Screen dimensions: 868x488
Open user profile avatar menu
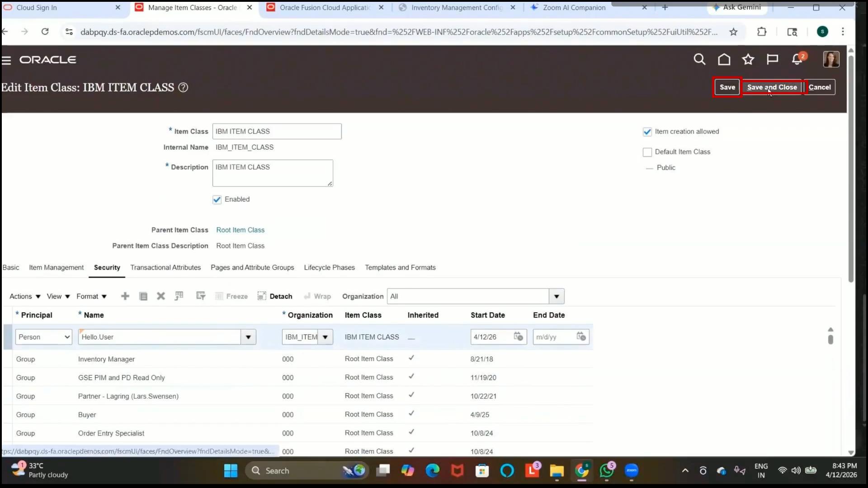tap(831, 59)
